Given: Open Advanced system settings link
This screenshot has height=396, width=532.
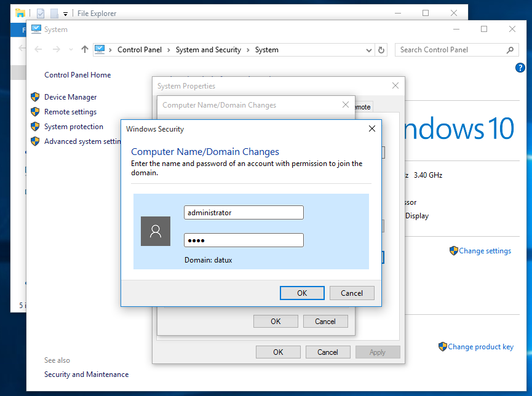Looking at the screenshot, I should (82, 141).
